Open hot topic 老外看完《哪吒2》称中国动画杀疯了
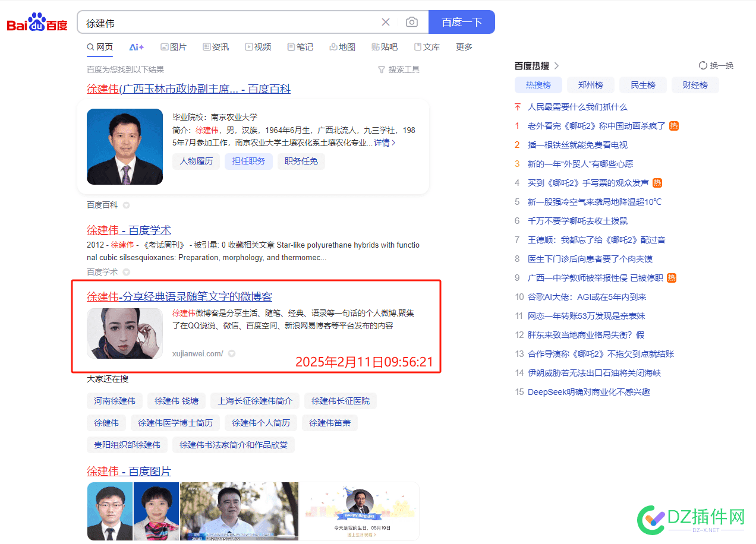This screenshot has height=544, width=756. pyautogui.click(x=597, y=126)
